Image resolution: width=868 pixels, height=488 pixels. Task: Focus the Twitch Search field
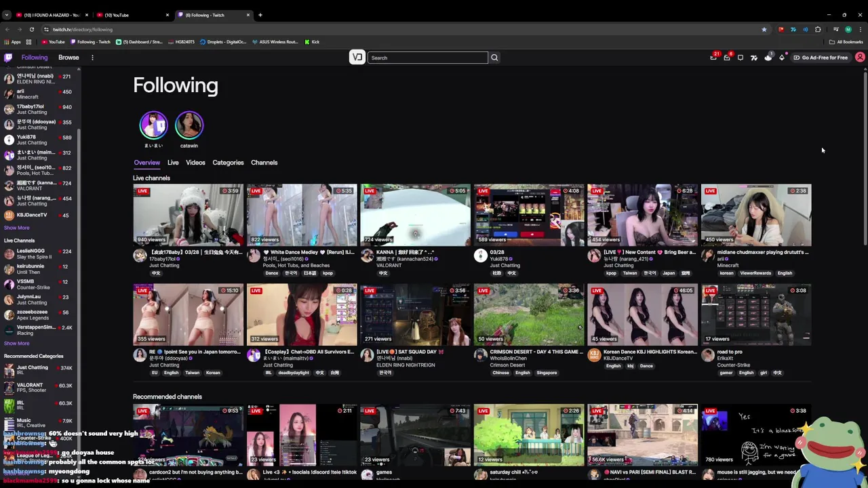428,58
